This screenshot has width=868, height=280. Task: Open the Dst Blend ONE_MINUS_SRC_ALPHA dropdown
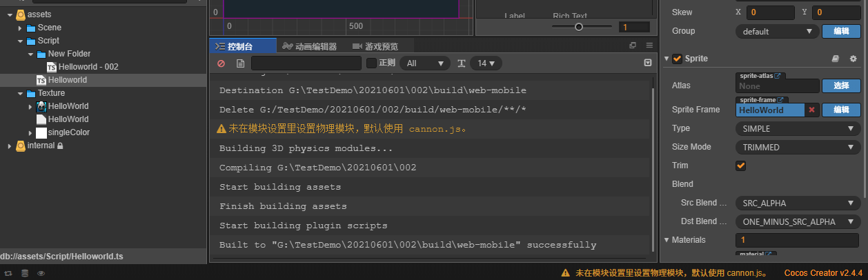(x=798, y=222)
